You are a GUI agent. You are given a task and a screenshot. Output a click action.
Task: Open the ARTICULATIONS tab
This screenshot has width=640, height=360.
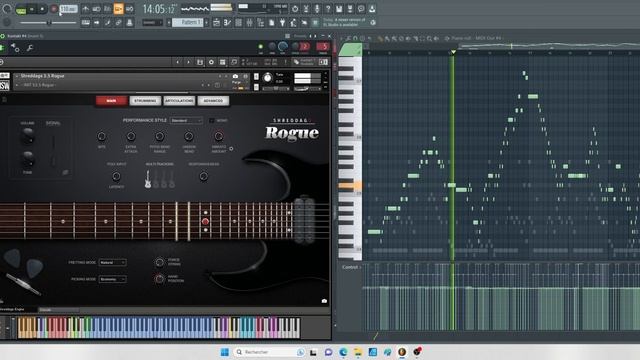[x=179, y=101]
